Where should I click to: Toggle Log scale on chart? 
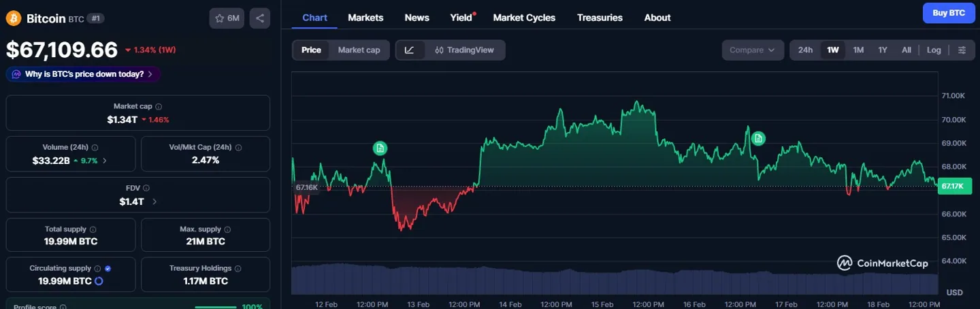(x=934, y=50)
